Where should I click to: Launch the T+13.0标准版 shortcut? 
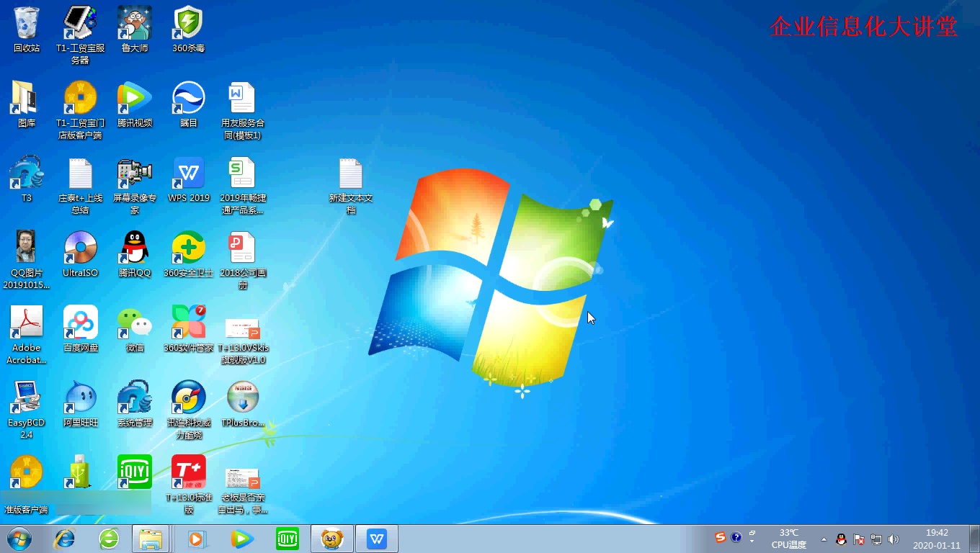click(189, 485)
